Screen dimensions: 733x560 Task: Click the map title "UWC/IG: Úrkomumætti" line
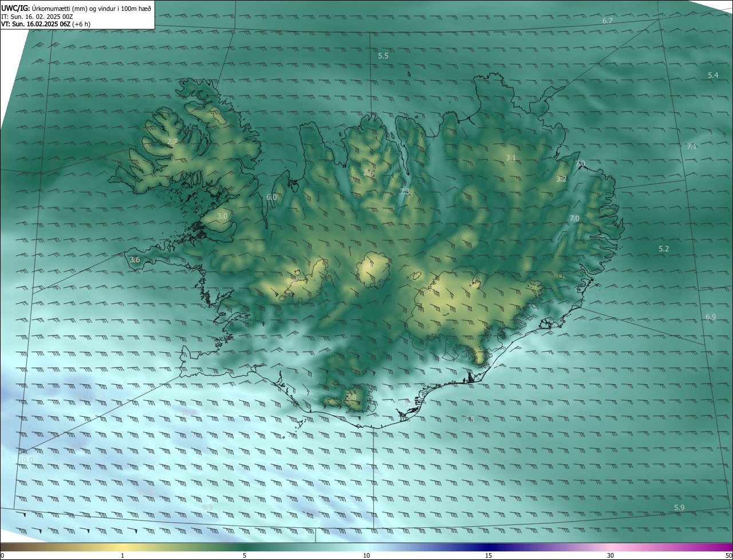pyautogui.click(x=76, y=7)
